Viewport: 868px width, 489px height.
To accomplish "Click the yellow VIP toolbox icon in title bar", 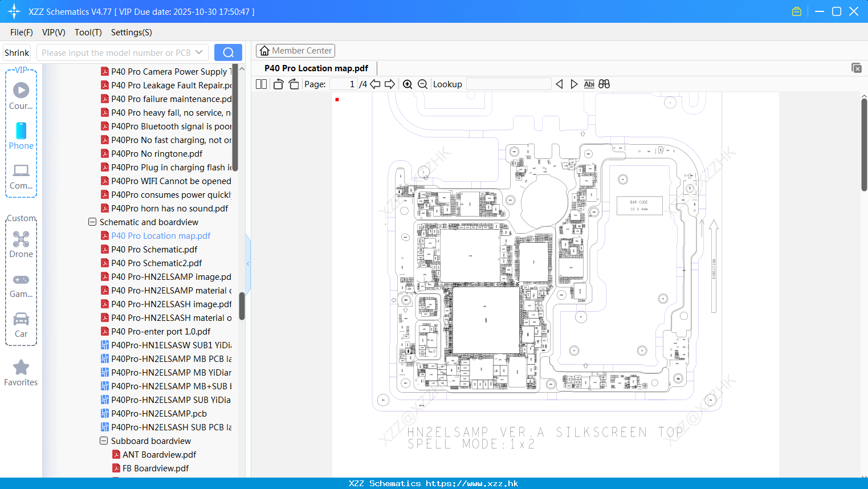I will (797, 11).
